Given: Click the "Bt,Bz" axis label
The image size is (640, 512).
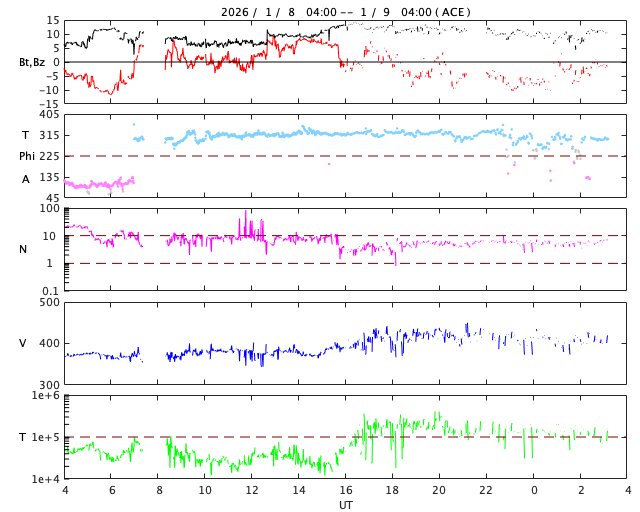Looking at the screenshot, I should (x=32, y=62).
